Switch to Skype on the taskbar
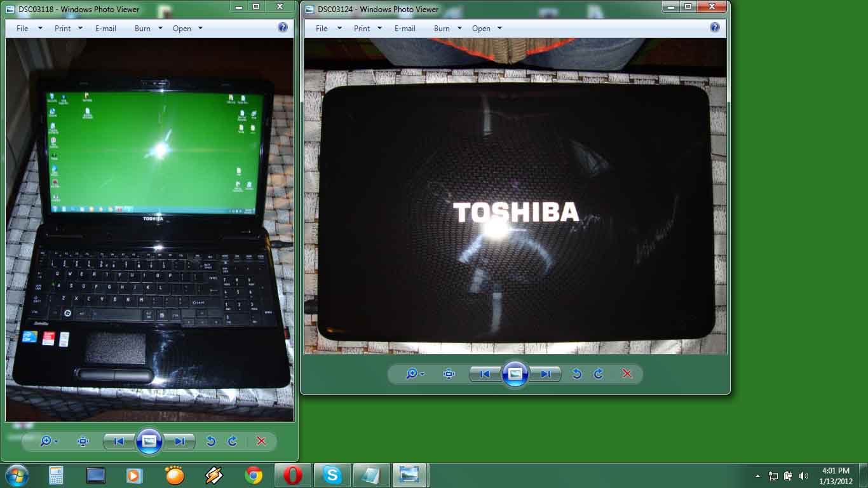 tap(332, 475)
